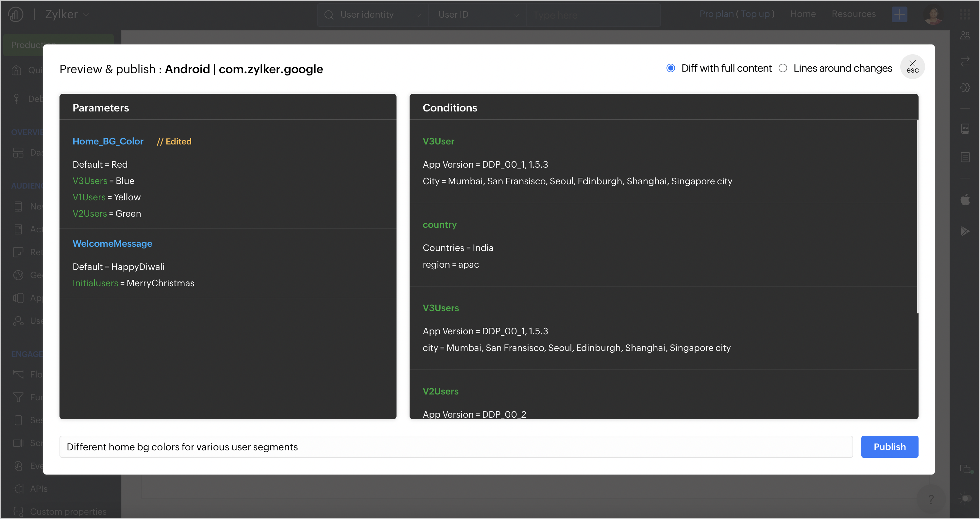Go to Home in top navigation
The height and width of the screenshot is (519, 980).
coord(803,14)
